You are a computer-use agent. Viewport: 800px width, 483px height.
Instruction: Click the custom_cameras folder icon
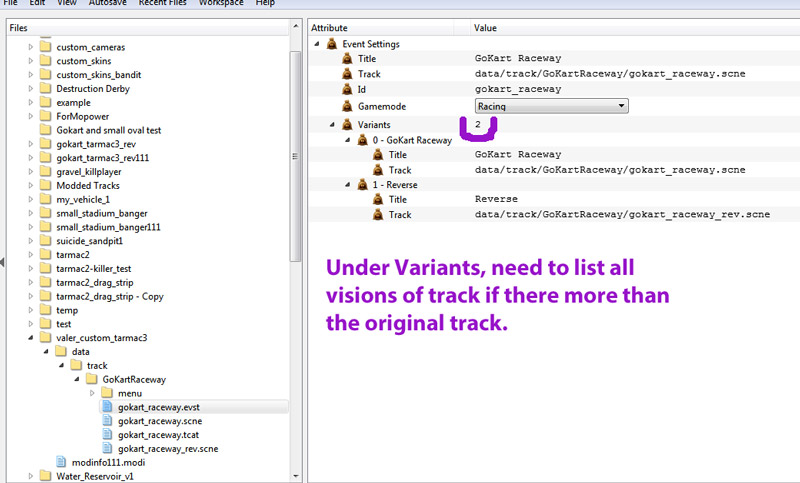pos(45,47)
